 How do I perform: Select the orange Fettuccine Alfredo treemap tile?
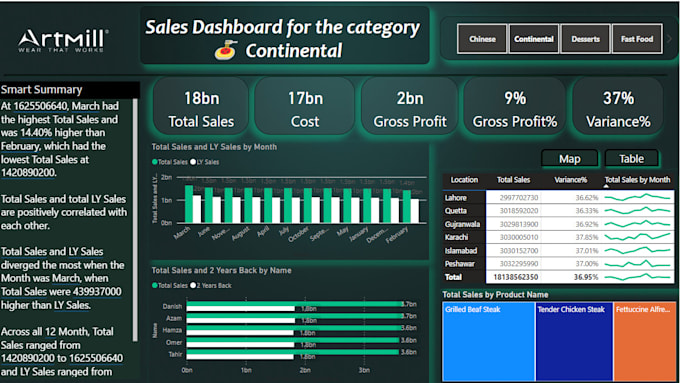tap(644, 342)
